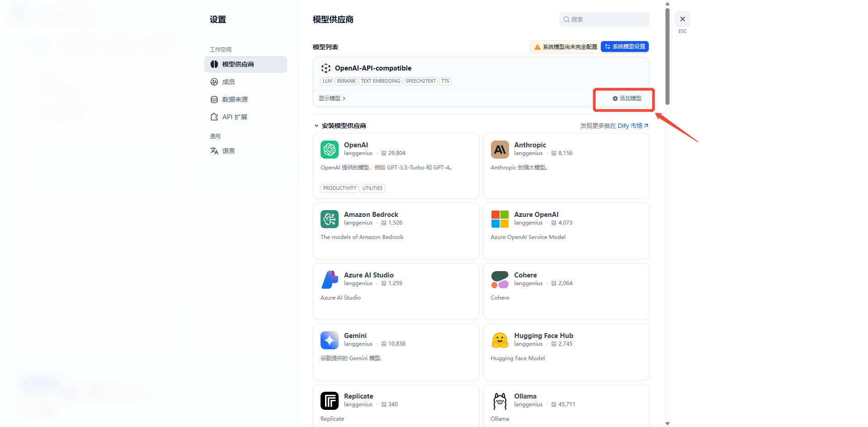Click the Anthropic card title text
Image resolution: width=868 pixels, height=427 pixels.
pyautogui.click(x=530, y=145)
